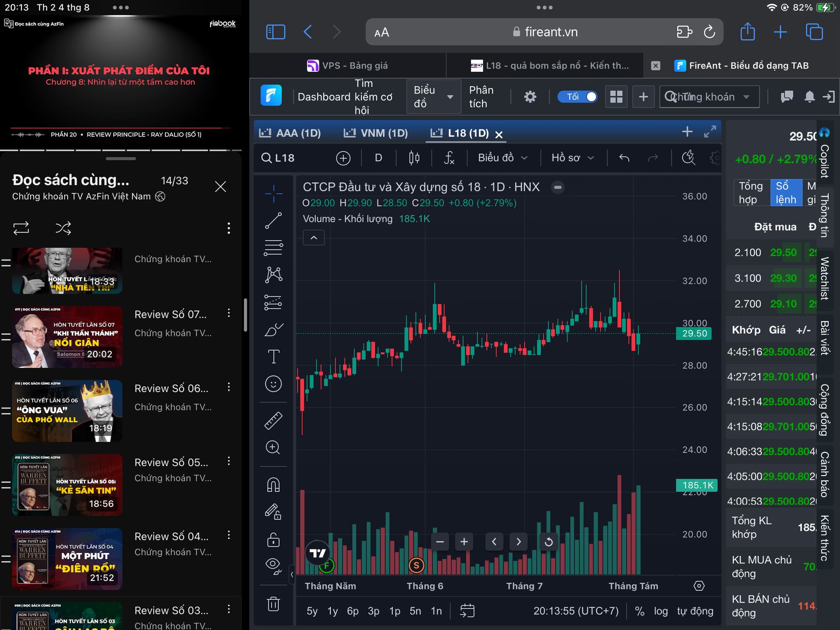Select the trend line drawing tool

pyautogui.click(x=273, y=220)
